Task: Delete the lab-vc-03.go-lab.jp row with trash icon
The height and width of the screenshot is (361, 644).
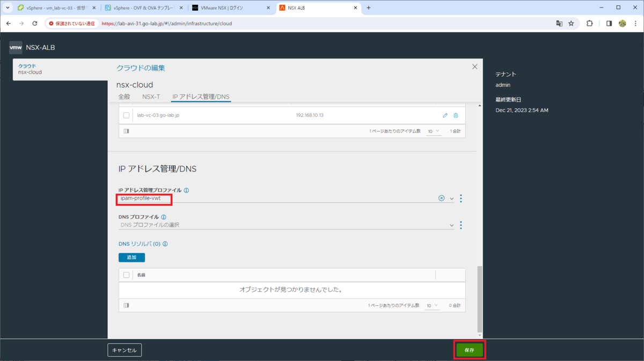Action: (456, 115)
